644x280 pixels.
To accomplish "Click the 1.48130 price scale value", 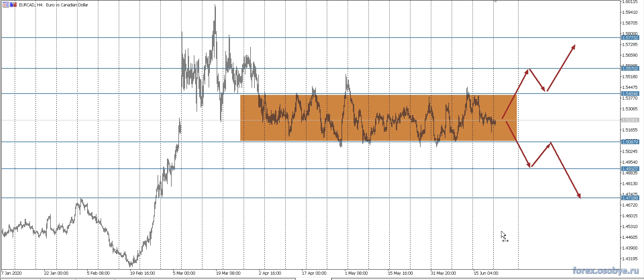I will 630,184.
